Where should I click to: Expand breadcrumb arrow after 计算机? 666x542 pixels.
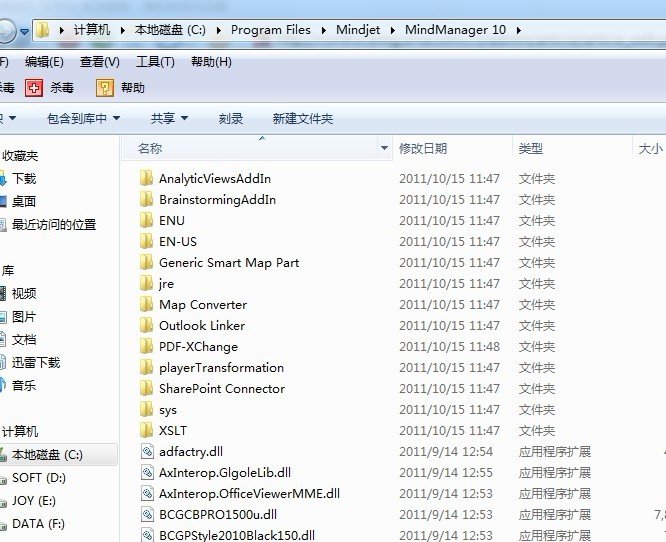click(122, 30)
